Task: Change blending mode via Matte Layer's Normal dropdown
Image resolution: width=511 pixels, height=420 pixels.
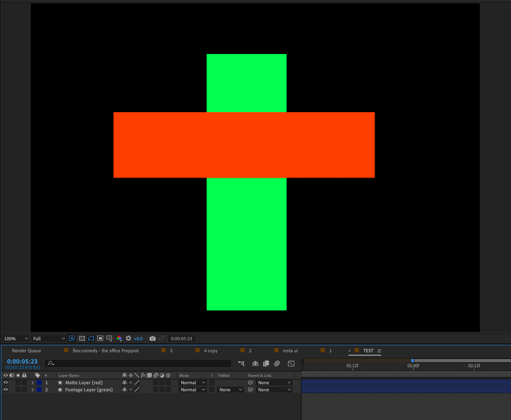Action: coord(193,382)
